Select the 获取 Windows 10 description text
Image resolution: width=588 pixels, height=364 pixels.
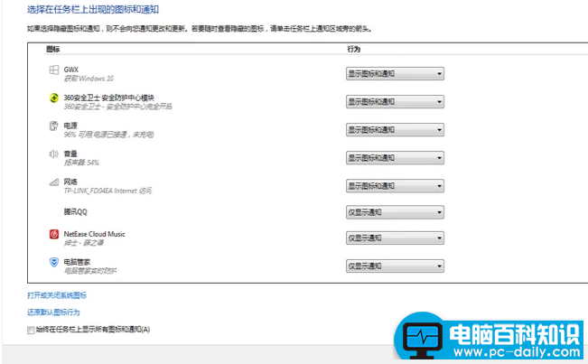[x=89, y=79]
